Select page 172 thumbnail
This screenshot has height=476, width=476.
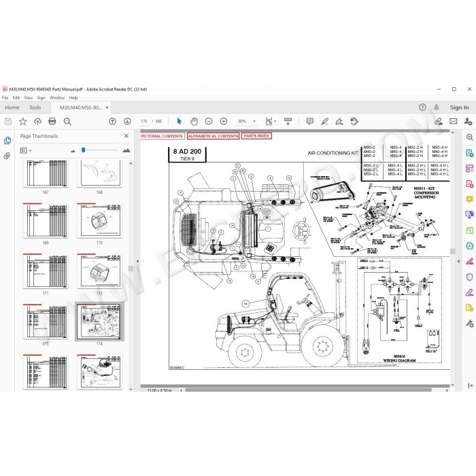coord(99,271)
